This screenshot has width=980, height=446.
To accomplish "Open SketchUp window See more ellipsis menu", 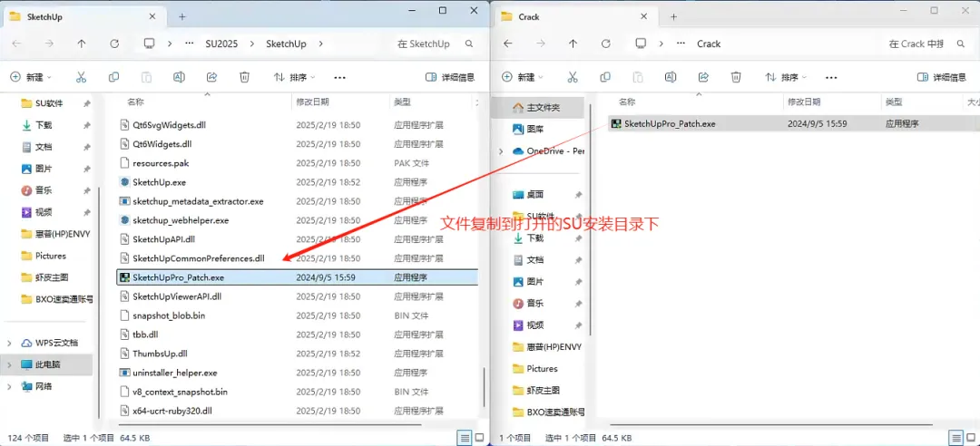I will (340, 77).
